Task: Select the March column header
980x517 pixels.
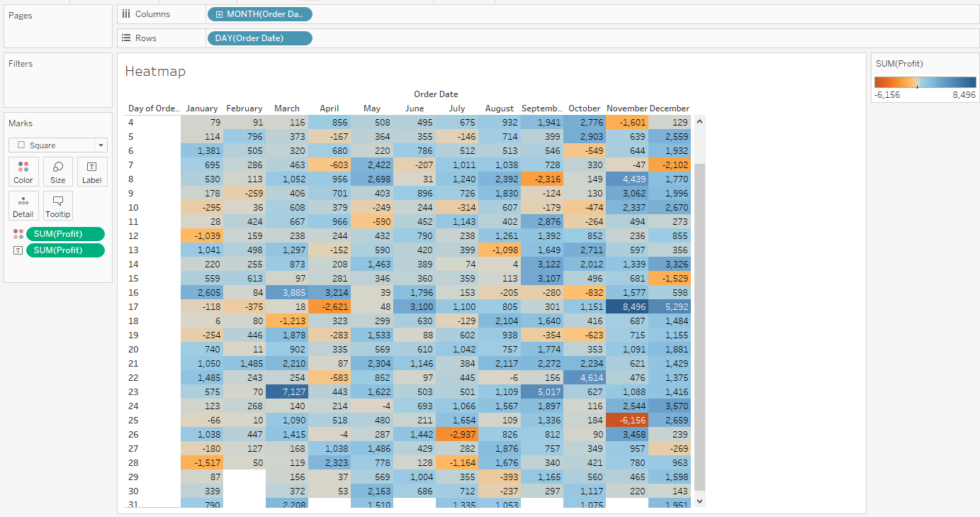Action: (287, 109)
